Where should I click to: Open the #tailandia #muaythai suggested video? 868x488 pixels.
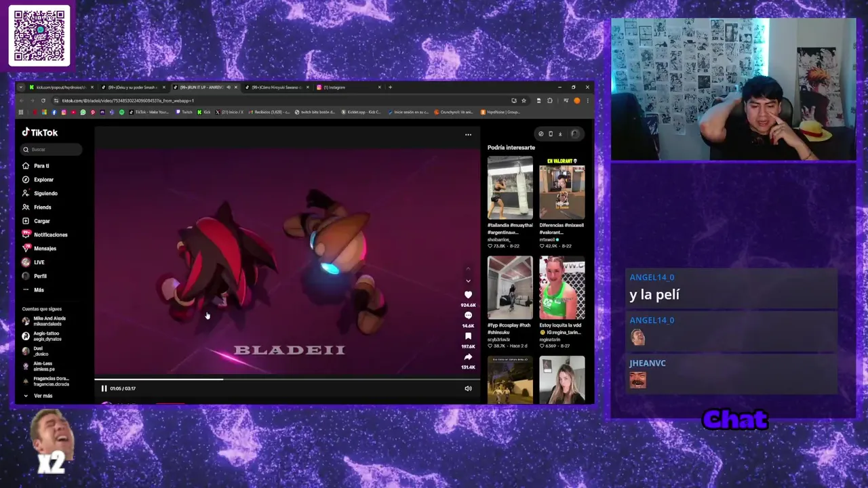(510, 188)
